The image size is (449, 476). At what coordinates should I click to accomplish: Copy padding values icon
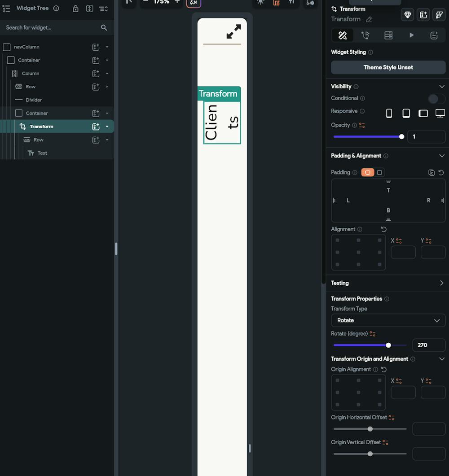tap(431, 172)
